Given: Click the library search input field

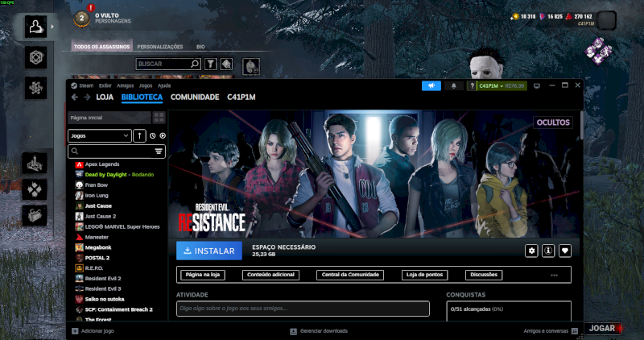Looking at the screenshot, I should 117,151.
